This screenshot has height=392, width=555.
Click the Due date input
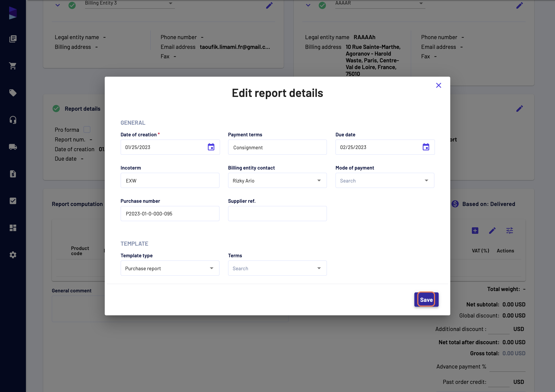[x=385, y=147]
